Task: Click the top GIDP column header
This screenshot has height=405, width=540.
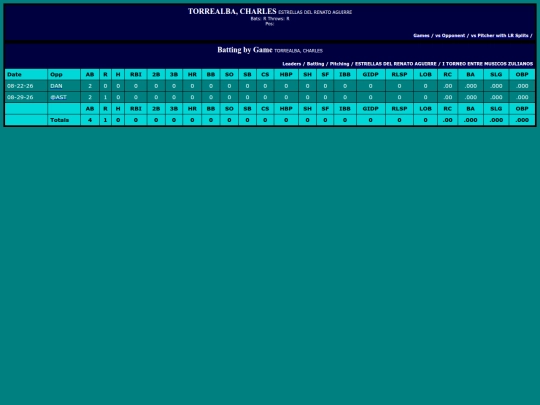Action: click(x=371, y=74)
